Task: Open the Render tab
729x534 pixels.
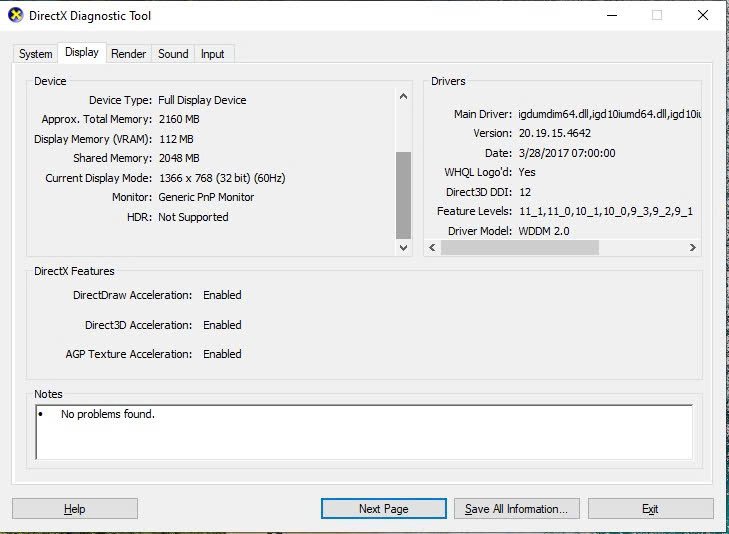Action: [x=128, y=54]
